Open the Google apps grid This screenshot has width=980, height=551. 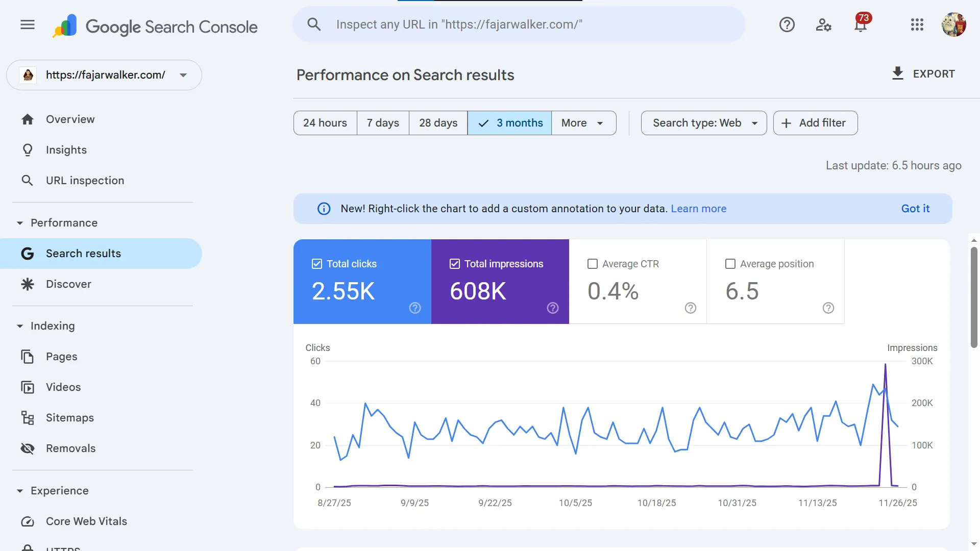[917, 24]
